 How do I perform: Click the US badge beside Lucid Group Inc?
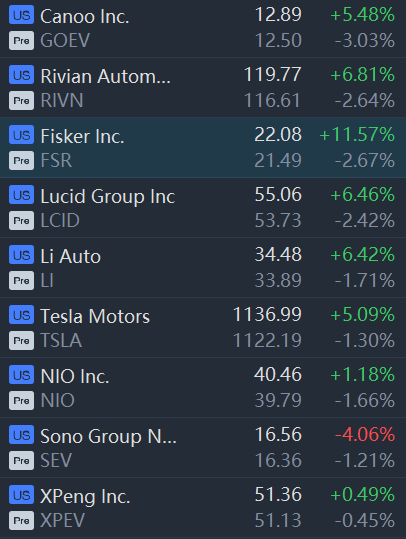click(x=21, y=195)
